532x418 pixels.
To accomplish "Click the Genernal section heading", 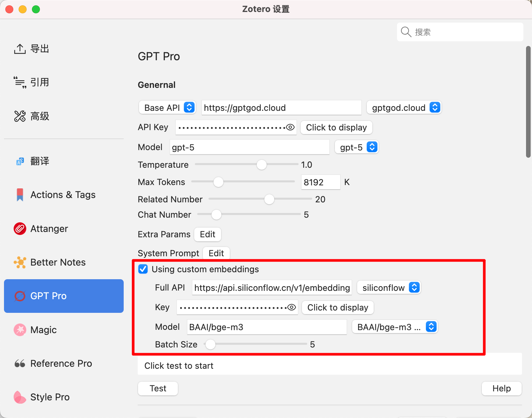I will click(x=157, y=85).
